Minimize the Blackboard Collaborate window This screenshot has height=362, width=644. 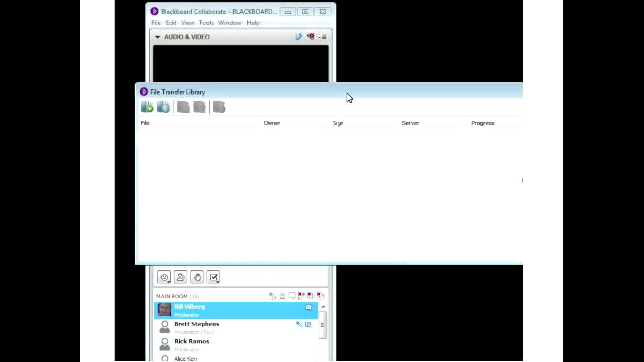tap(288, 12)
